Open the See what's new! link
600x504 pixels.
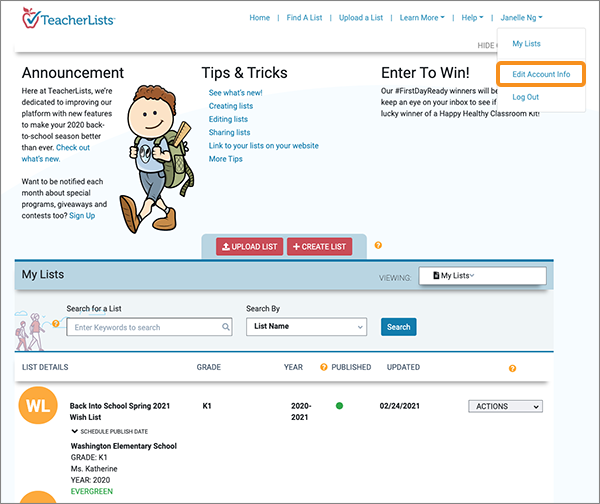pos(235,93)
